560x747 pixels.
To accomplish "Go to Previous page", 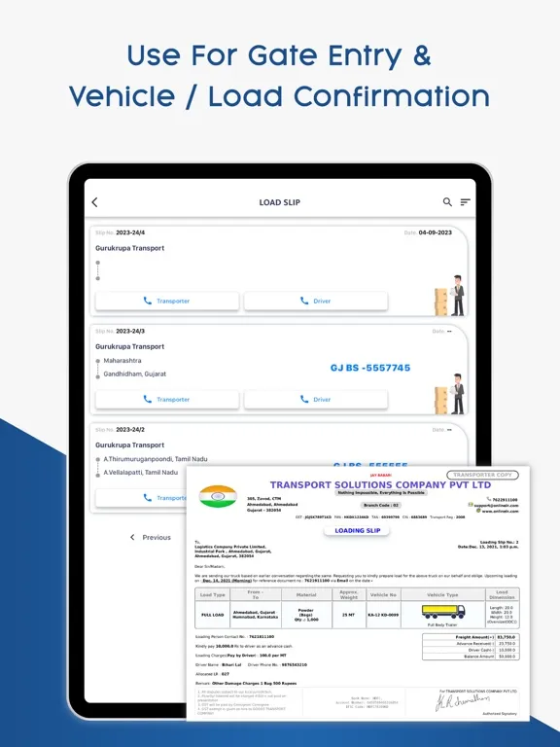I will click(151, 537).
